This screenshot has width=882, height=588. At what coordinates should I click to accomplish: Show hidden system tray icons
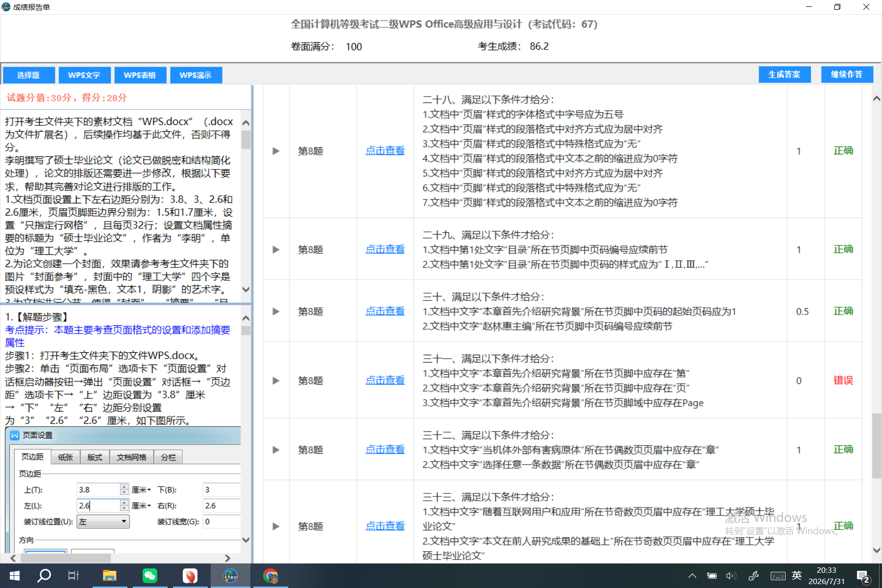tap(692, 576)
